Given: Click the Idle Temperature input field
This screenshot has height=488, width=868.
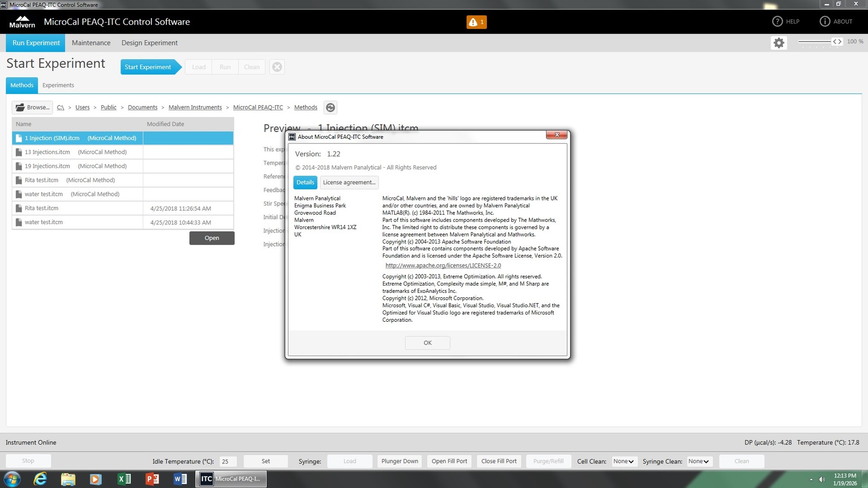Looking at the screenshot, I should tap(228, 461).
